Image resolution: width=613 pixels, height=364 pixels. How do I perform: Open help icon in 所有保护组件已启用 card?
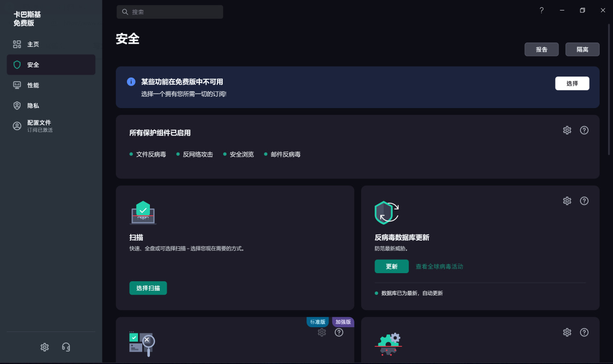click(584, 130)
